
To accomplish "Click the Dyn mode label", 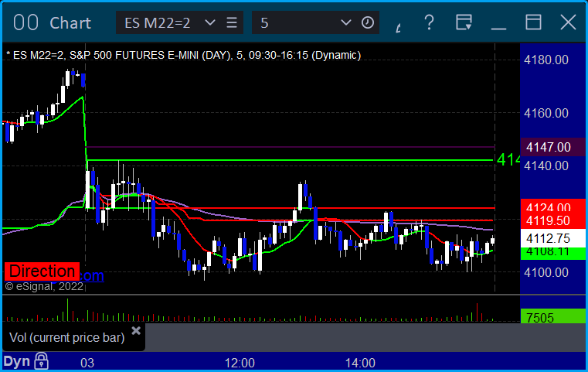I will point(17,361).
